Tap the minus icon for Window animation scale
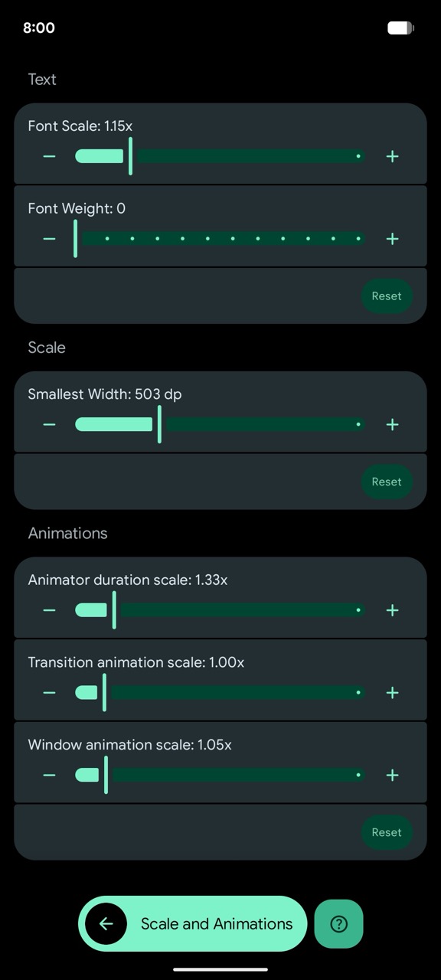The height and width of the screenshot is (980, 441). tap(49, 775)
